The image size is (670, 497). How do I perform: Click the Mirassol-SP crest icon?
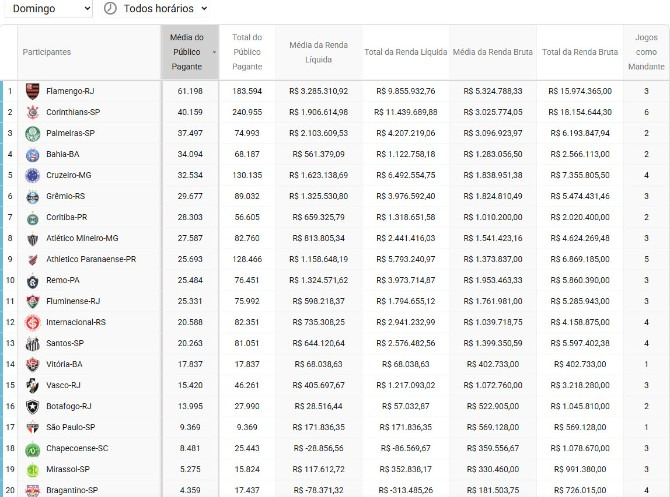[32, 470]
